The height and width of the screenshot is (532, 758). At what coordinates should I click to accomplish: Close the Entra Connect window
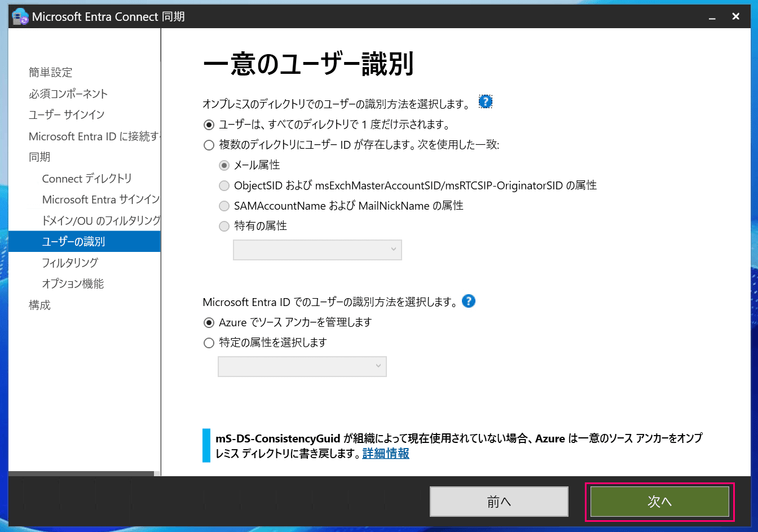(x=736, y=16)
